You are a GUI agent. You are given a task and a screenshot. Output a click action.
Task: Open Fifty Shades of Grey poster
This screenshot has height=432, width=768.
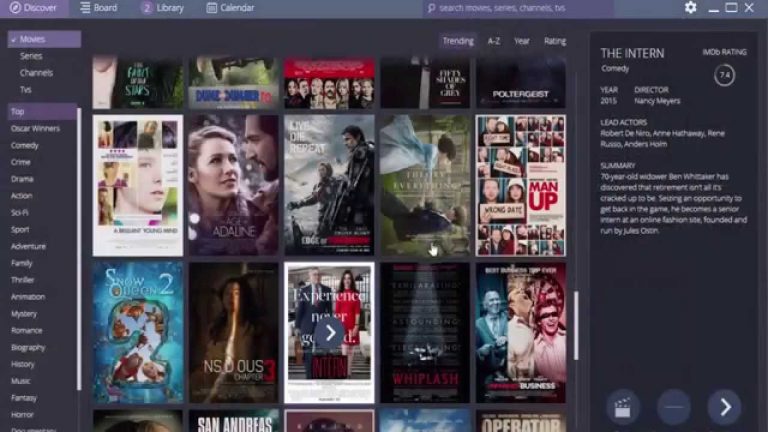(x=425, y=82)
